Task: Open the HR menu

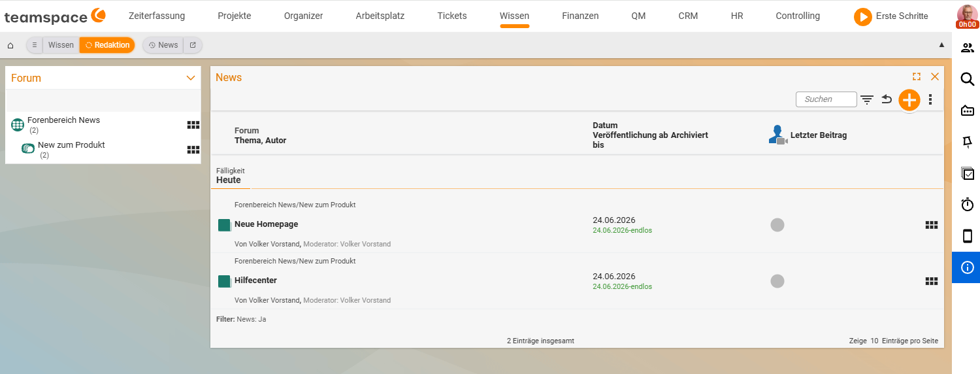Action: (737, 16)
